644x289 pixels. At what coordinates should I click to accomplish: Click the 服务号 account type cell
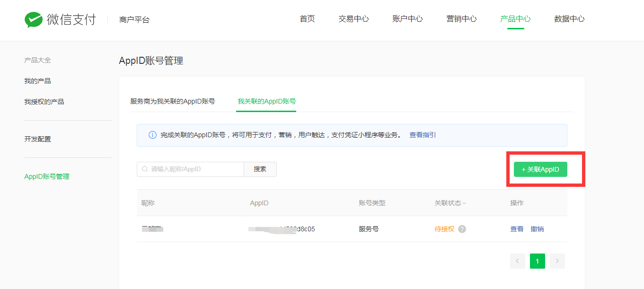coord(369,229)
